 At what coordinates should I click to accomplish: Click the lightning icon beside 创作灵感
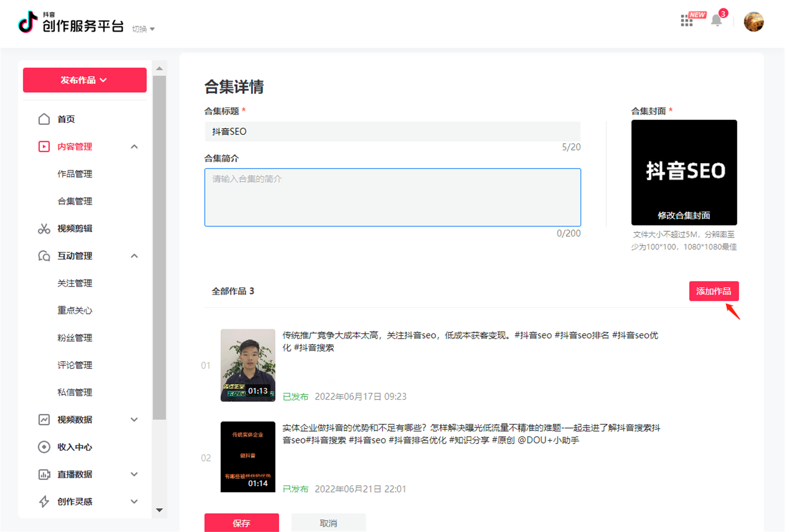tap(44, 501)
